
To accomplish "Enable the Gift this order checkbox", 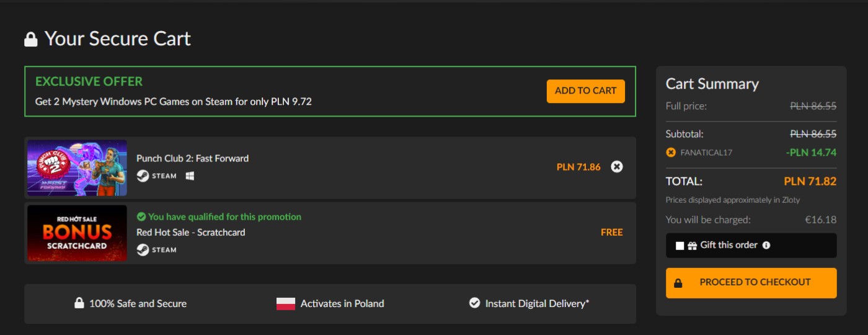I will point(680,246).
